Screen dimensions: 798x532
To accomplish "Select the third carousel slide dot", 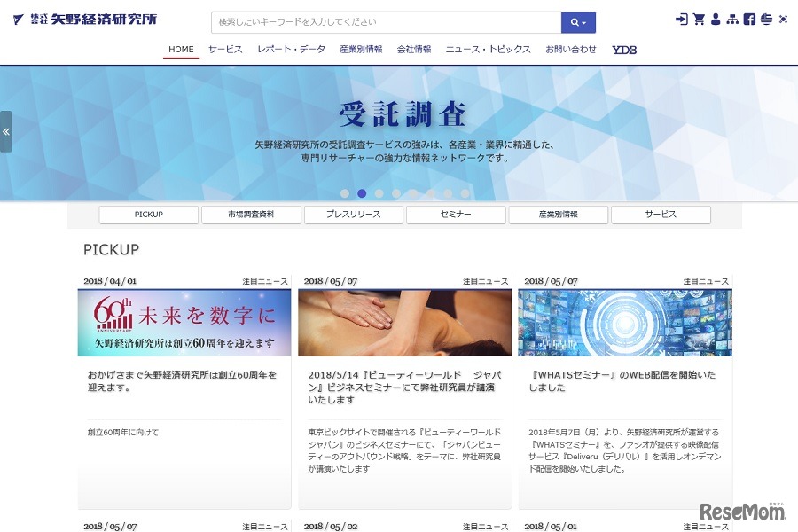I will click(379, 193).
